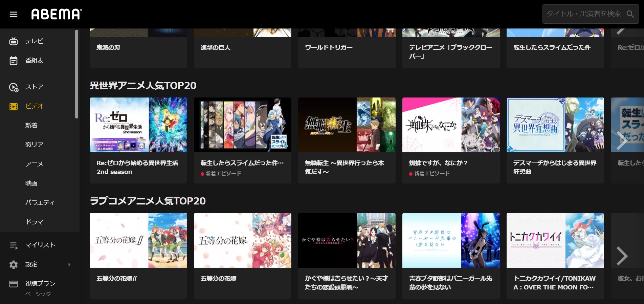Click ラブコメアニメ人気TOP20 heading

[148, 201]
